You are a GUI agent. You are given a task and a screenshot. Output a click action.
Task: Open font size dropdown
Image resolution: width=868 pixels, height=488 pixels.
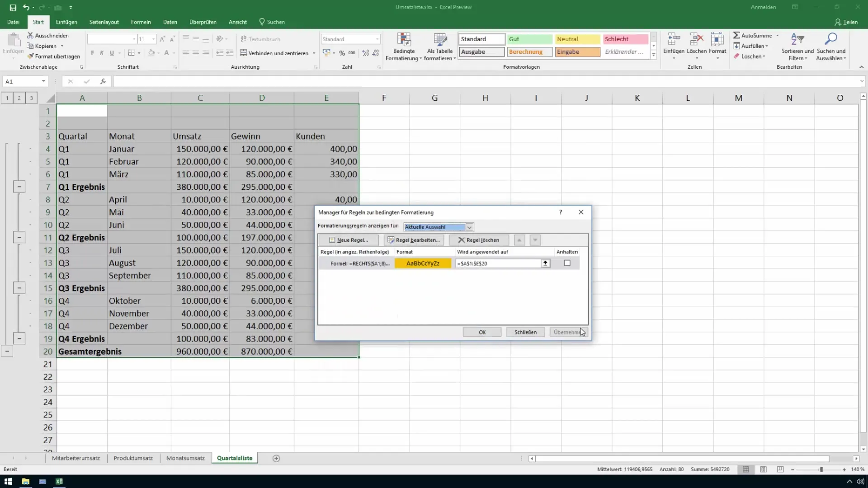pos(154,39)
